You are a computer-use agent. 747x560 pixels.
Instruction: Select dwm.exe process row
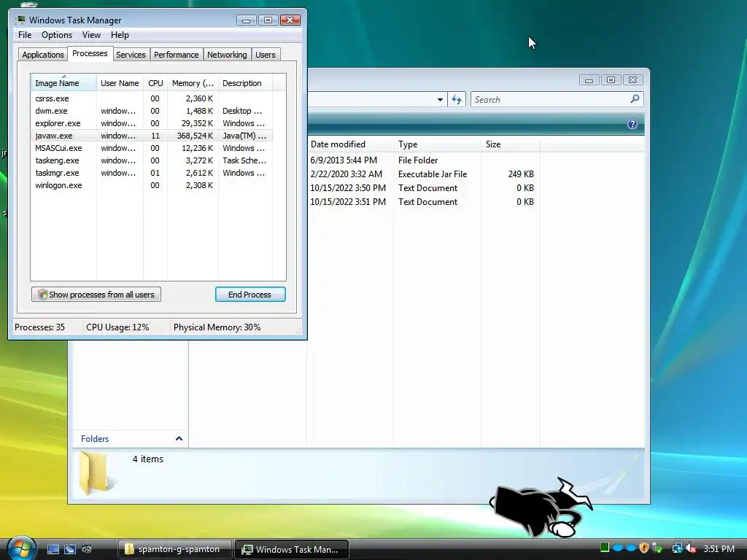[x=152, y=111]
